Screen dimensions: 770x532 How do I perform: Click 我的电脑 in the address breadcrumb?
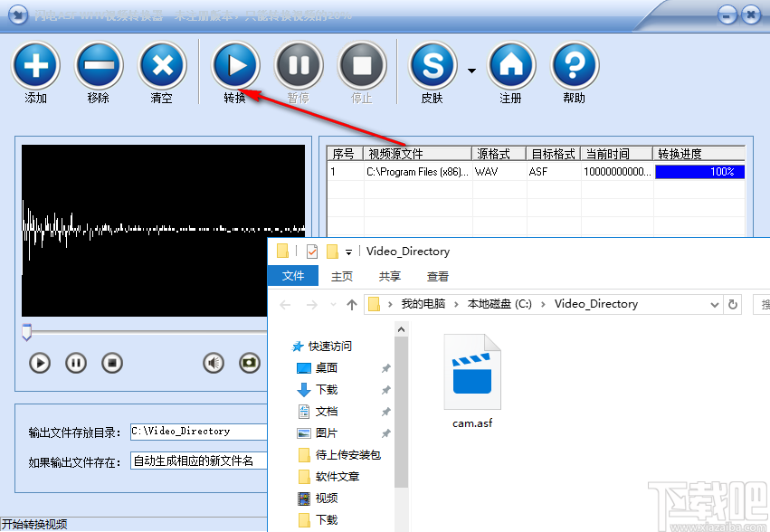(423, 304)
